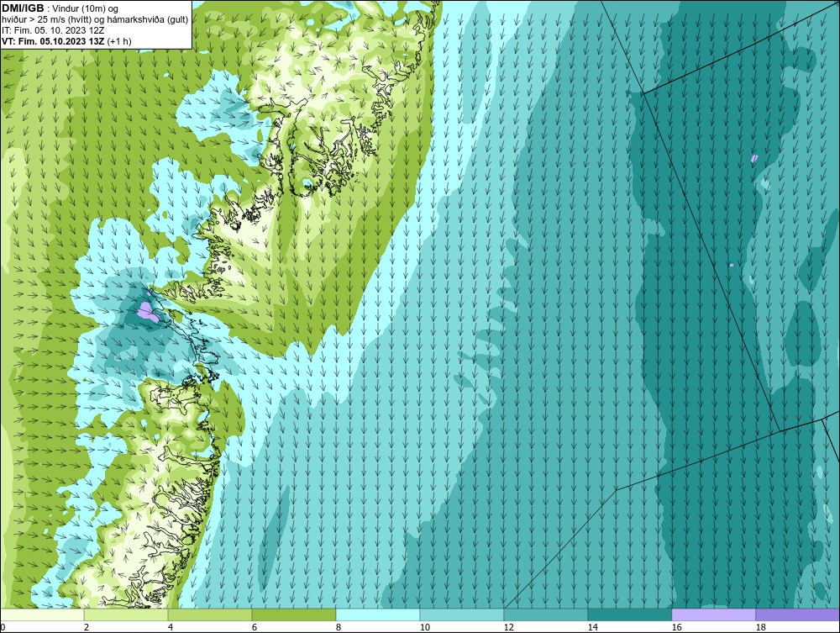Screen dimensions: 840x633
Task: Click the 'IT: Fim. 05. 10. 2023 12Z' line
Action: click(x=53, y=30)
